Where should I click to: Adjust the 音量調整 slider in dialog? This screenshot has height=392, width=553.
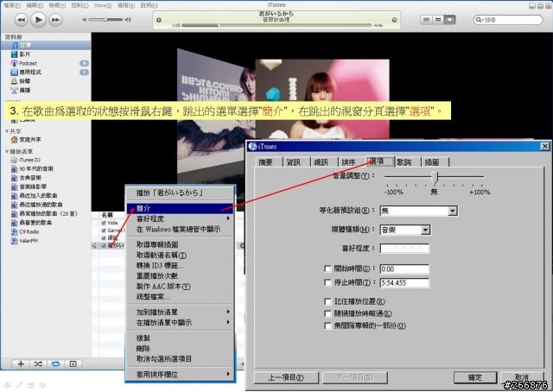click(435, 177)
